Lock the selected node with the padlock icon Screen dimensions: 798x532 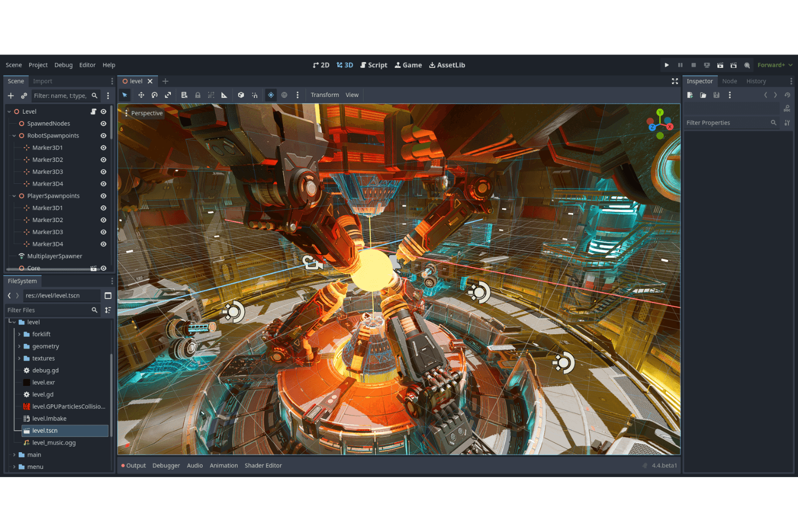[x=198, y=95]
